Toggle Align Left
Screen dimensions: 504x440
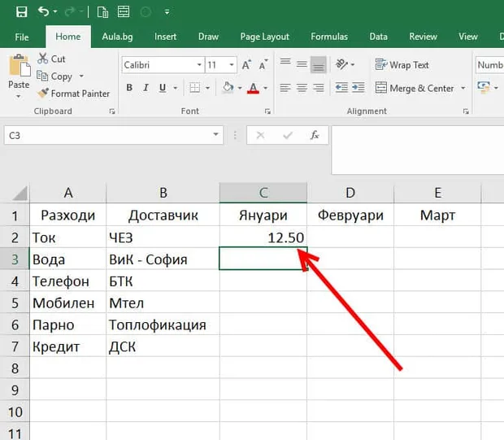285,88
